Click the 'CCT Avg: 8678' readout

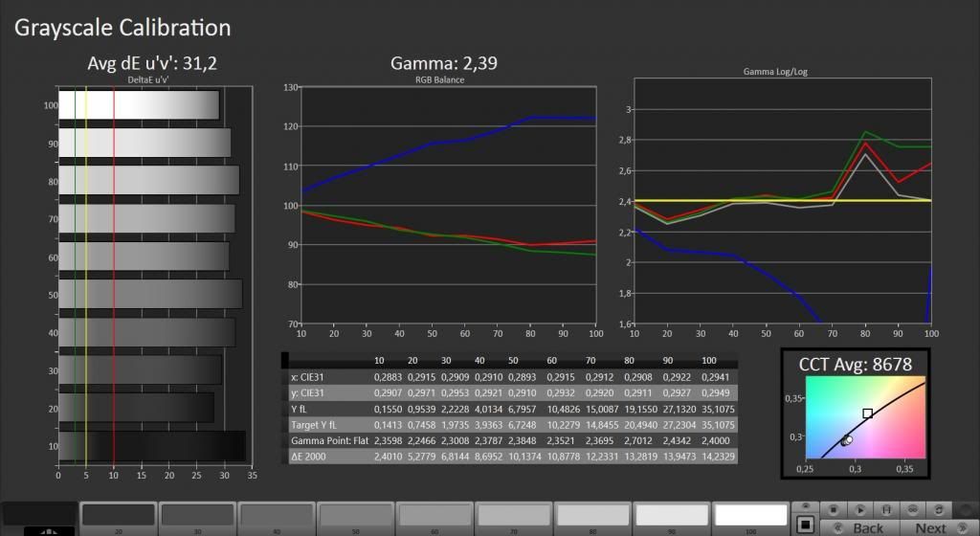pos(855,365)
